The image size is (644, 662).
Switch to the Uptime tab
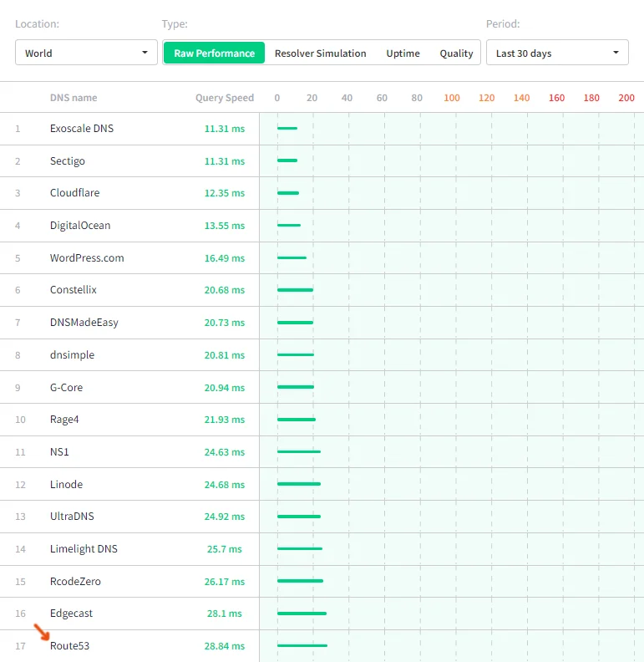(x=403, y=53)
